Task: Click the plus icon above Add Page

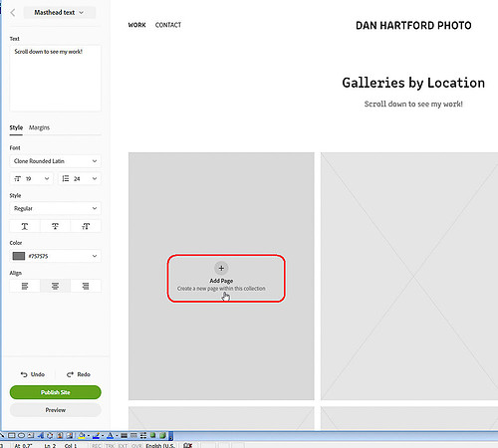Action: tap(221, 268)
